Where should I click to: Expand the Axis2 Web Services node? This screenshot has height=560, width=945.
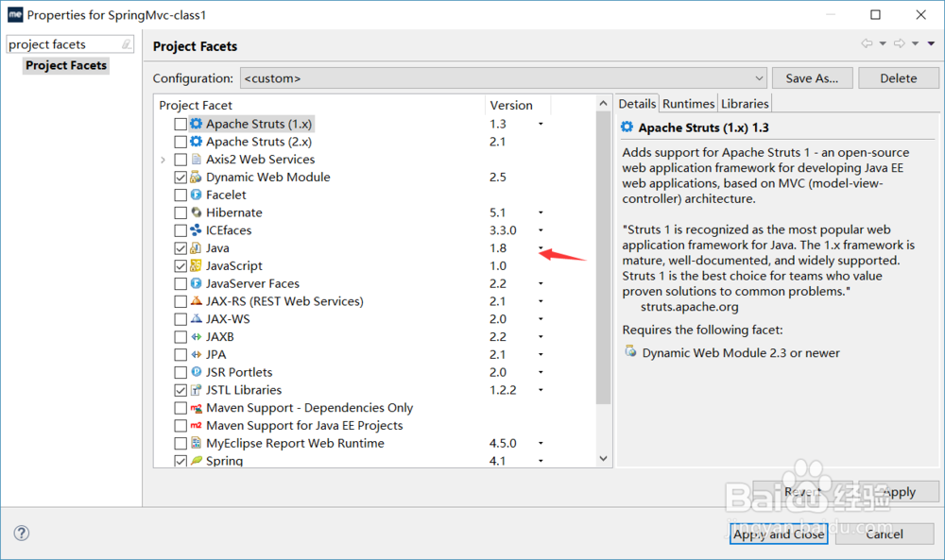163,160
